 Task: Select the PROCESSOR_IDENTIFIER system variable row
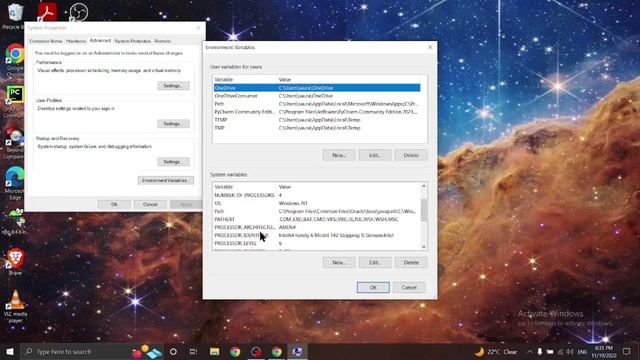[317, 236]
